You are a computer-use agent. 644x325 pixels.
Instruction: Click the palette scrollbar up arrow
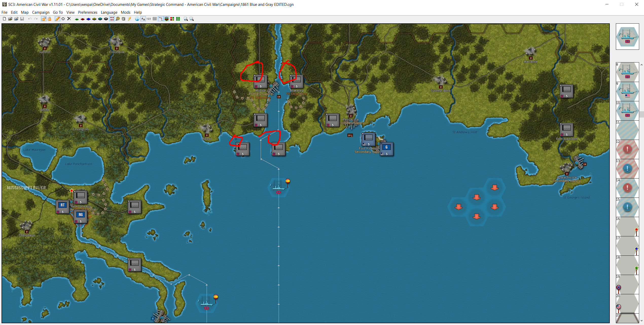(x=641, y=65)
